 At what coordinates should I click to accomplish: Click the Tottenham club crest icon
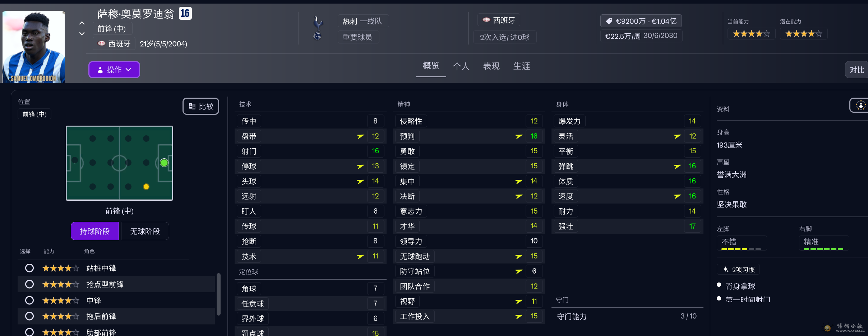[x=318, y=28]
